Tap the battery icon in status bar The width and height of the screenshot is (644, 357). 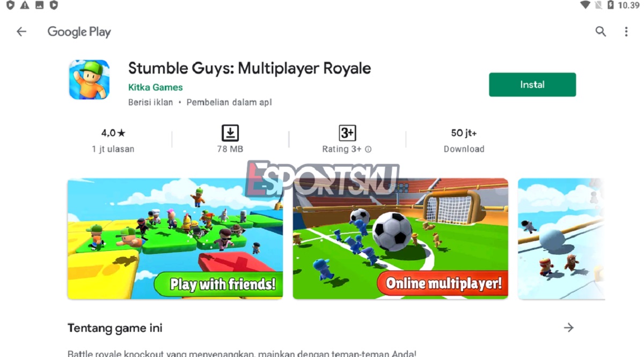pyautogui.click(x=610, y=5)
